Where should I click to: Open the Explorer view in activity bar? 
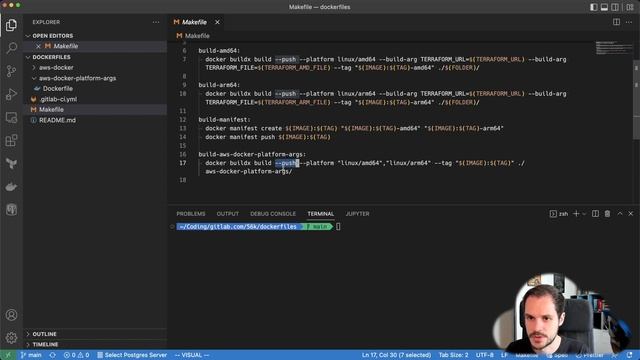(x=11, y=25)
